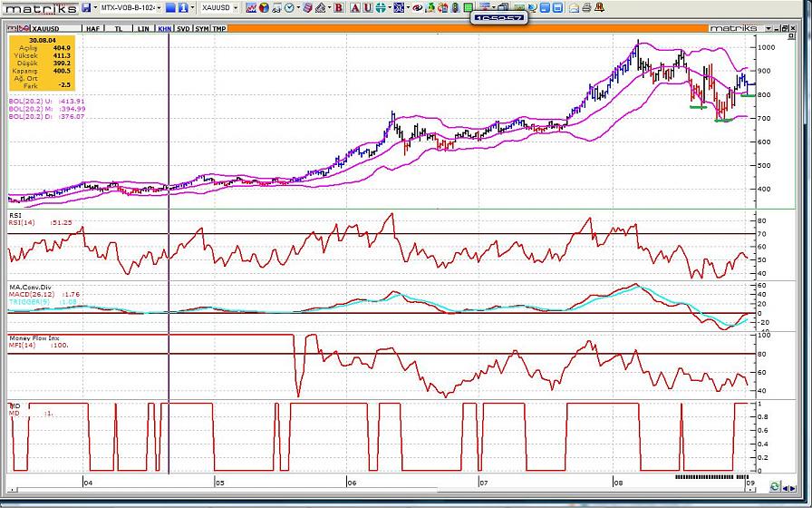Click the TMP button

click(x=218, y=28)
